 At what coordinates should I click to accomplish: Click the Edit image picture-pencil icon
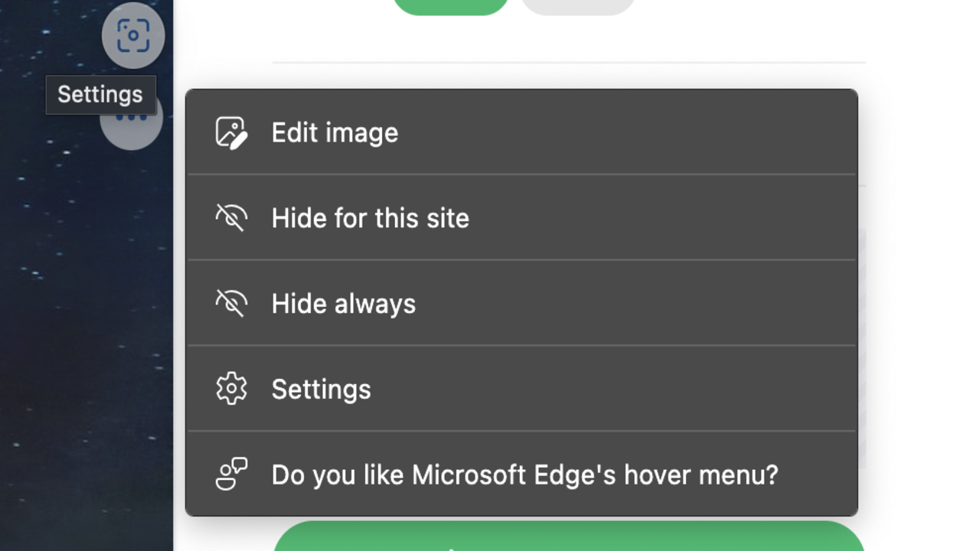point(231,132)
